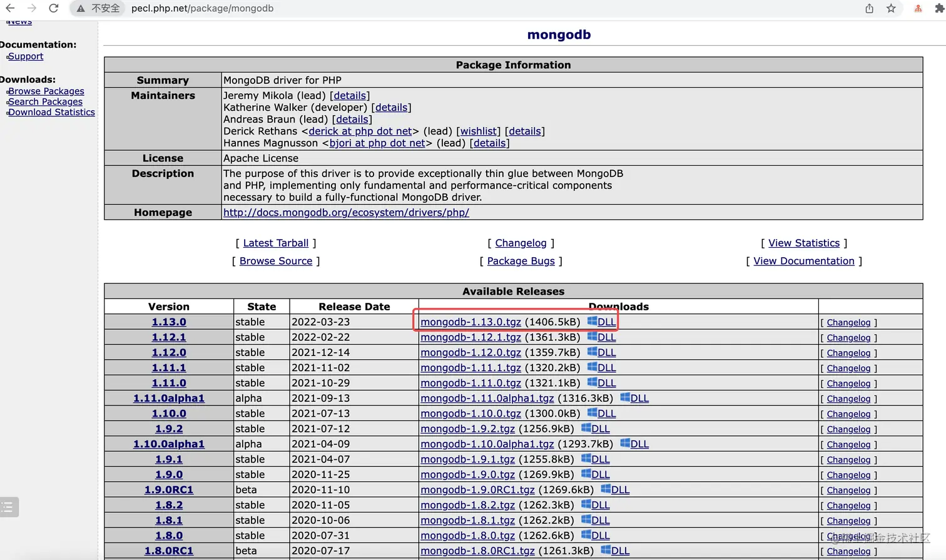Download the Windows DLL for mongodb 1.13.0
Screen dimensions: 946x560
point(601,322)
